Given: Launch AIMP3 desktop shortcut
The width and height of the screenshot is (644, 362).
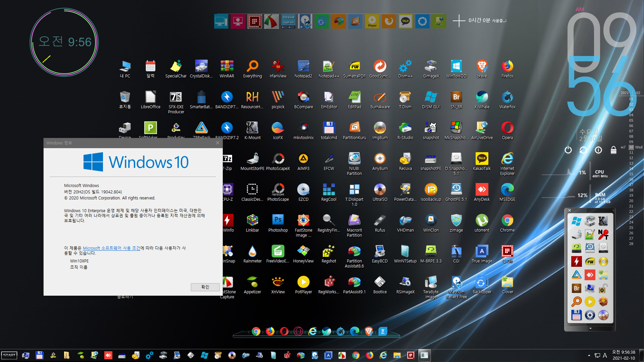Looking at the screenshot, I should [x=303, y=162].
